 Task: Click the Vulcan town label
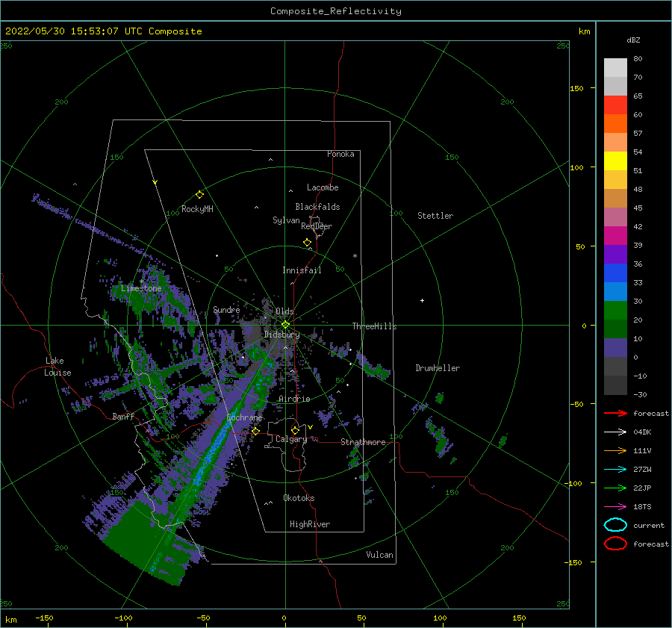(380, 555)
